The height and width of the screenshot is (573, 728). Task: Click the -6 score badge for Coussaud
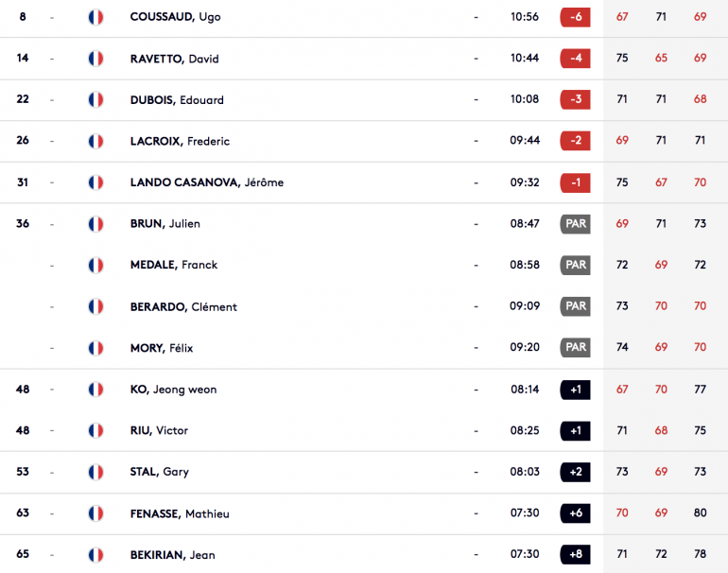click(575, 17)
